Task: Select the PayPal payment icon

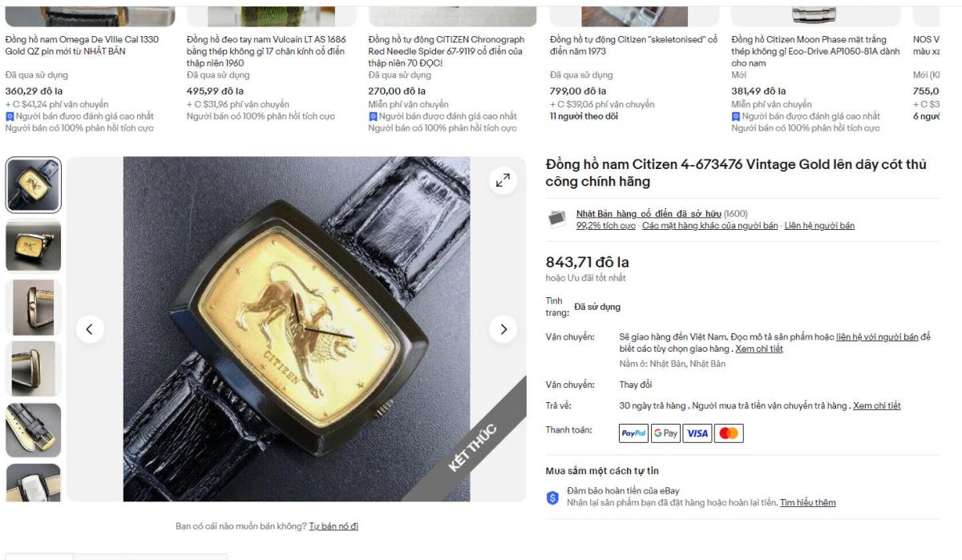Action: click(633, 433)
